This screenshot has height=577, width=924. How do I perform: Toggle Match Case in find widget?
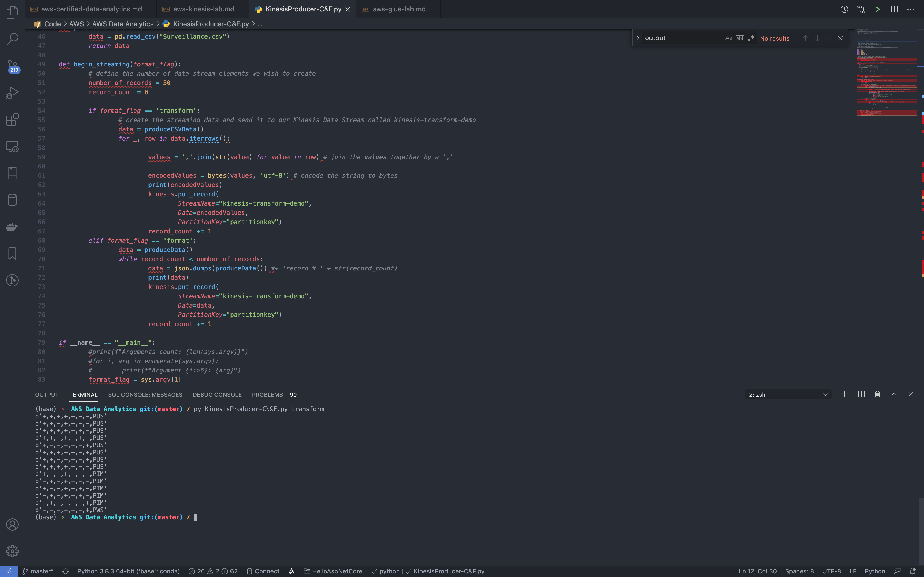click(x=729, y=38)
